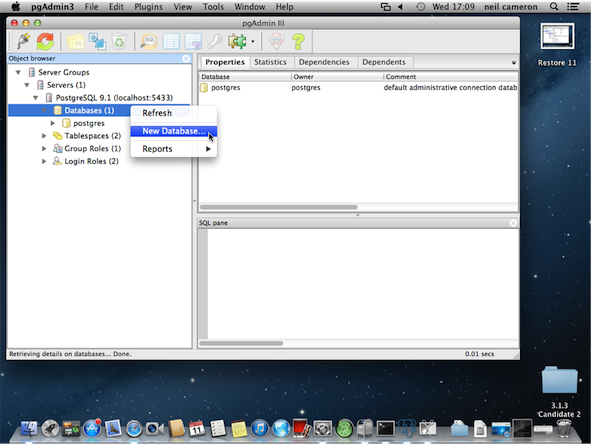Click the Create new object toolbar icon
591x444 pixels.
97,41
